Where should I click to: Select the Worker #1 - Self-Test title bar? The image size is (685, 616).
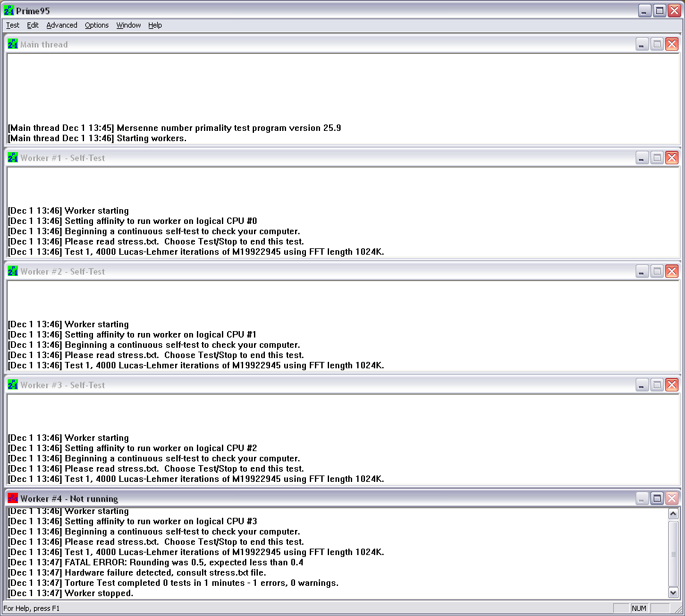tap(342, 158)
